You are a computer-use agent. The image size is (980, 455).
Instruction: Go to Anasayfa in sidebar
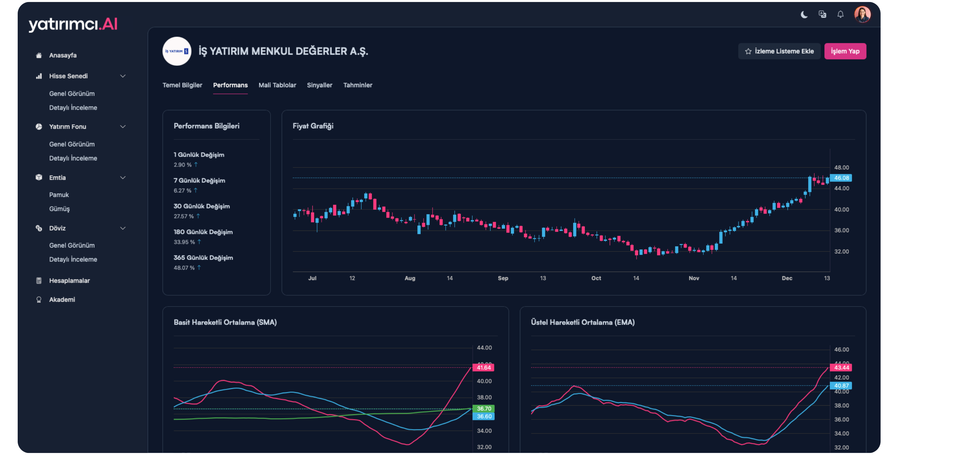pos(63,55)
